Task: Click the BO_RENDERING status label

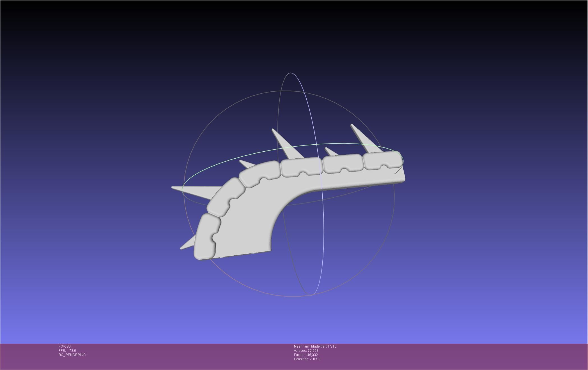Action: (72, 355)
